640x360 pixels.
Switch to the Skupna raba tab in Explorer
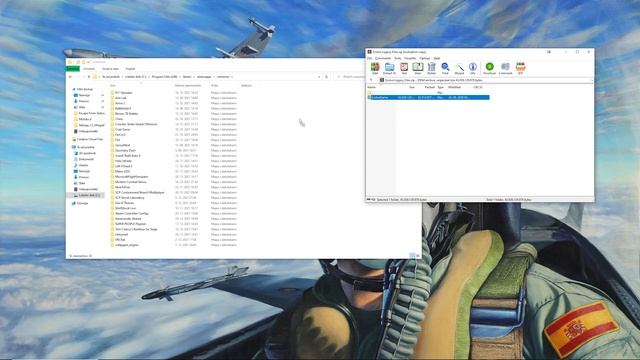click(x=110, y=69)
